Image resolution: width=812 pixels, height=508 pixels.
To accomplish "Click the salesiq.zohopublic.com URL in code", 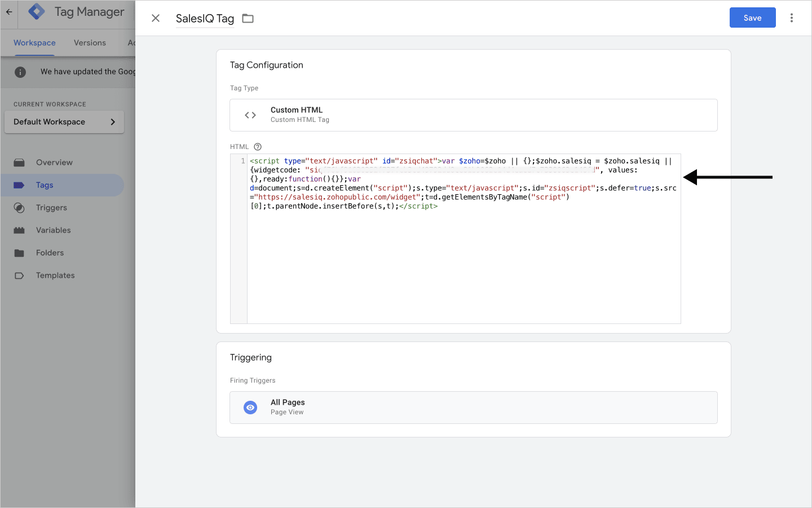I will [x=338, y=197].
